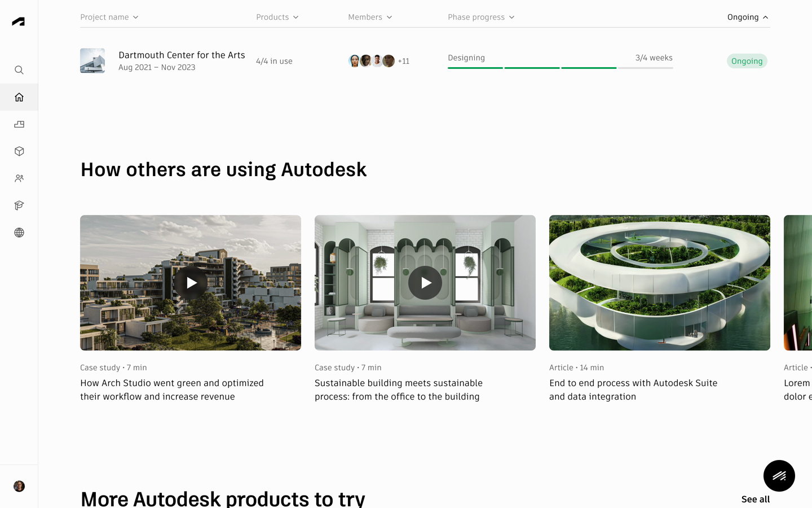Click the Article 14 min label
The height and width of the screenshot is (508, 812).
tap(576, 367)
